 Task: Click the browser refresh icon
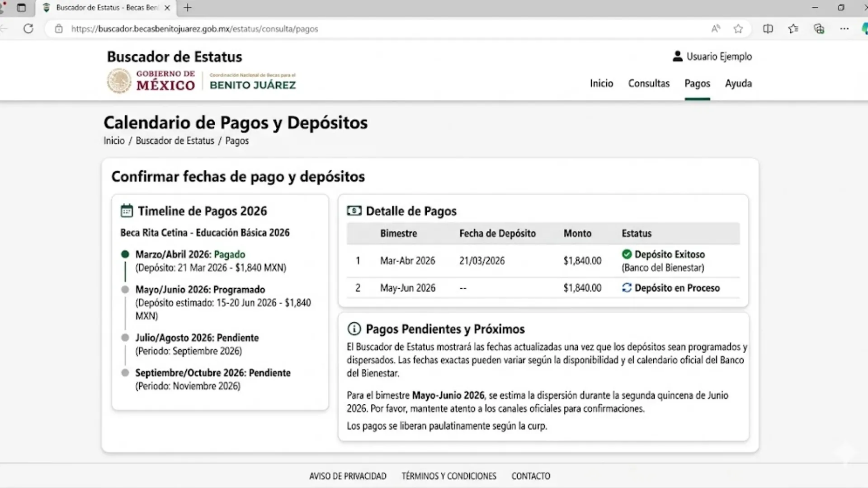point(28,29)
